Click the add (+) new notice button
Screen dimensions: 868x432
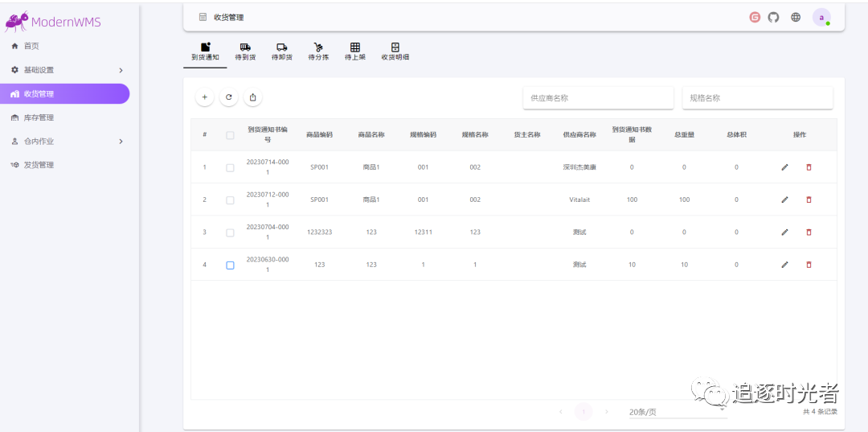[204, 97]
